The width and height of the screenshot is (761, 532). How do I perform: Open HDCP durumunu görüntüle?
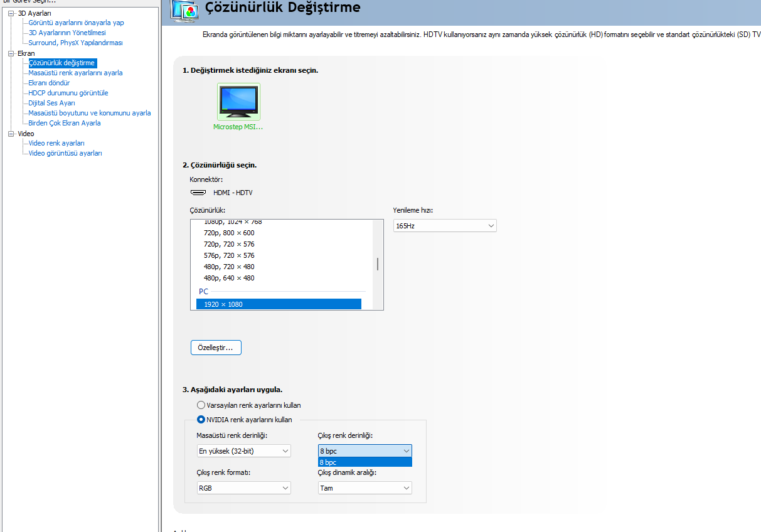(x=68, y=93)
